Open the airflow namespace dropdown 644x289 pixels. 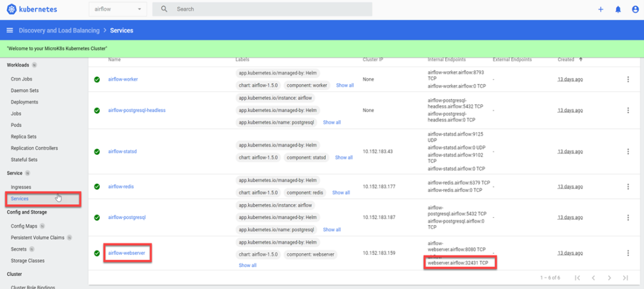coord(118,9)
